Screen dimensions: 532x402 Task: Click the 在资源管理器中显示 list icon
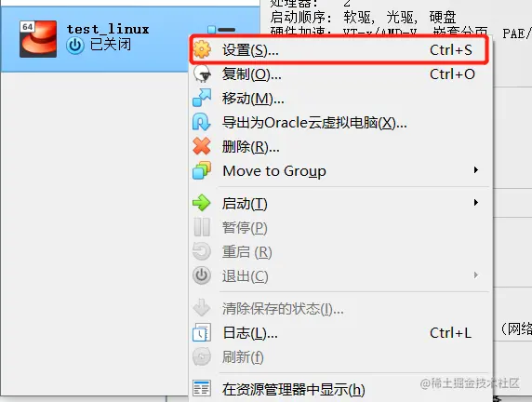[202, 388]
